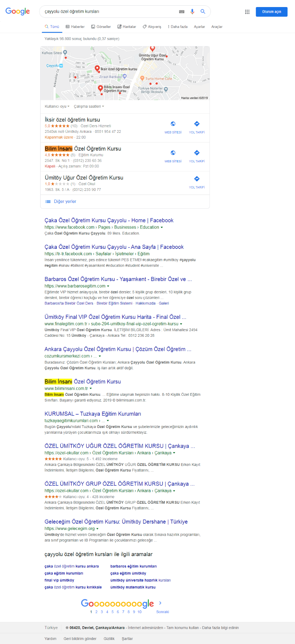Click the list icon beside Diğer yerler
The width and height of the screenshot is (295, 644).
48,202
